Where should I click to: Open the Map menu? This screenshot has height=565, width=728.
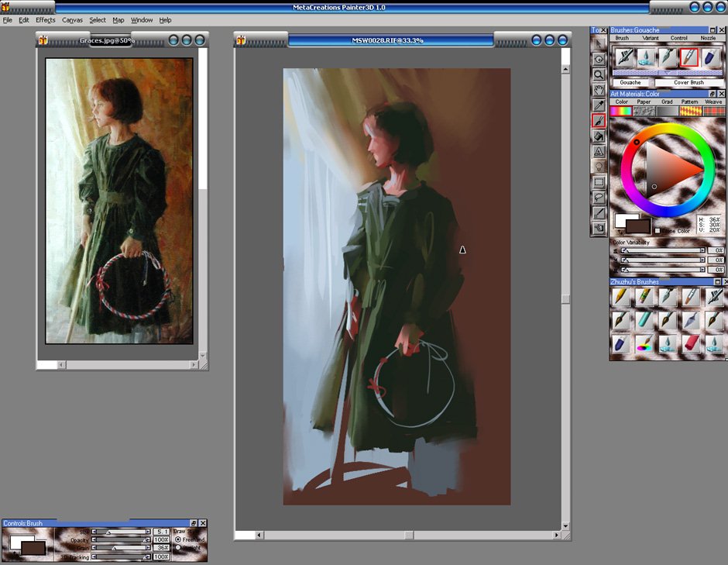(118, 20)
